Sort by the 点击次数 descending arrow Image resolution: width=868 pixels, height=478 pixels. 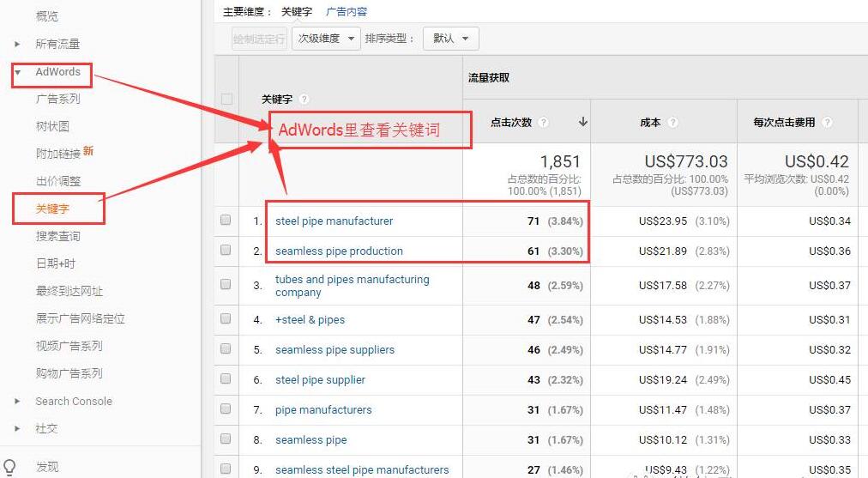[x=582, y=122]
